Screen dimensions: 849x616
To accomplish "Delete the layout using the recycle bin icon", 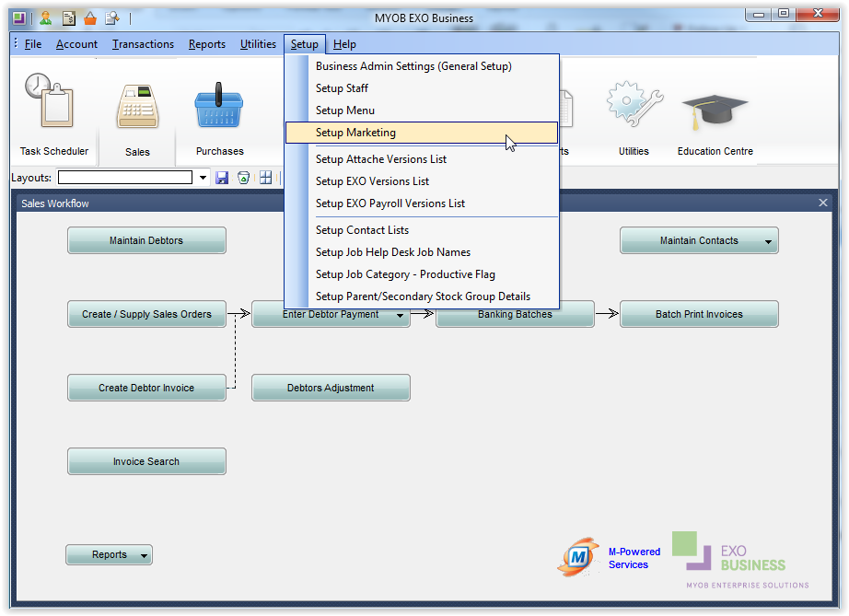I will coord(244,178).
